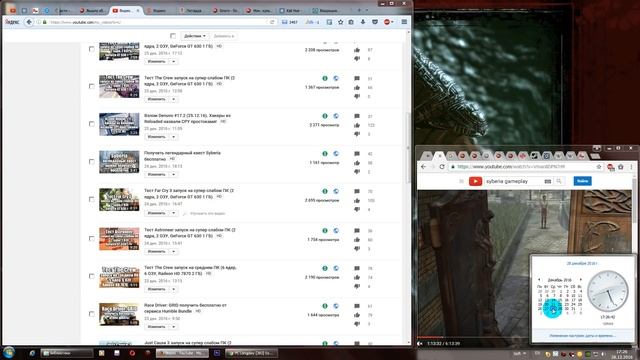Select checkbox for Syberia квест video
This screenshot has height=360, width=640.
[91, 162]
